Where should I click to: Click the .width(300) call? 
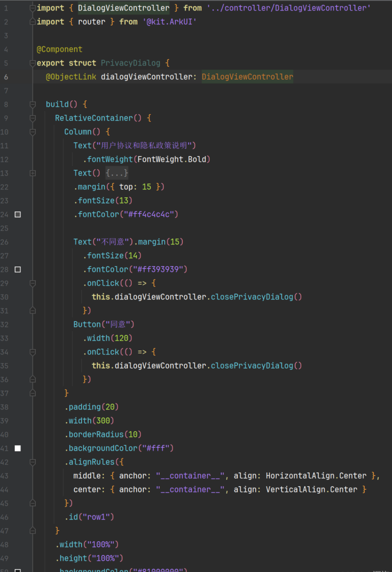[x=89, y=421]
